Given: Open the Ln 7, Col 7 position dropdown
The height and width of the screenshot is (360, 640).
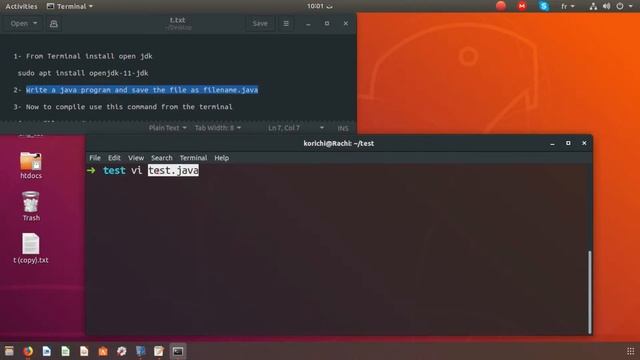Looking at the screenshot, I should 296,128.
